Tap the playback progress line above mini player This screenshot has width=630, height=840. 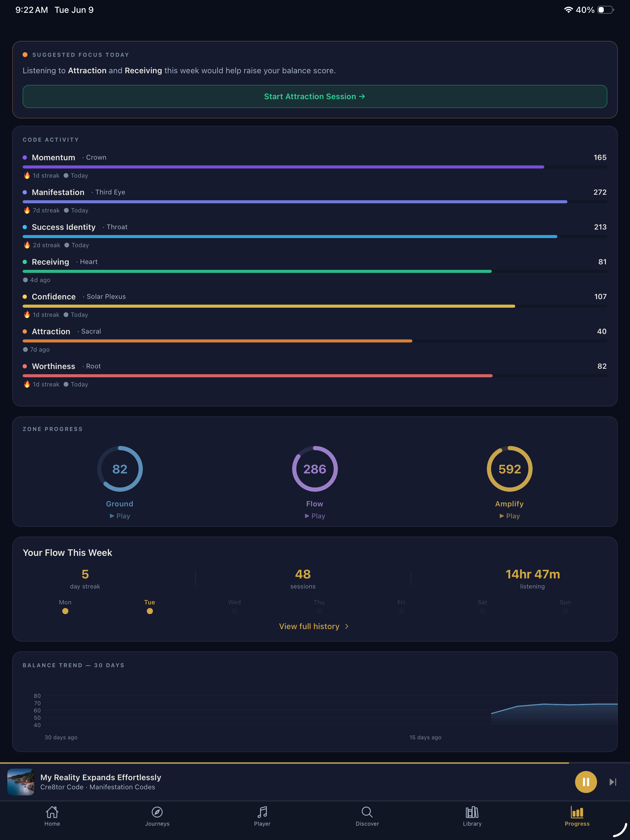(315, 763)
